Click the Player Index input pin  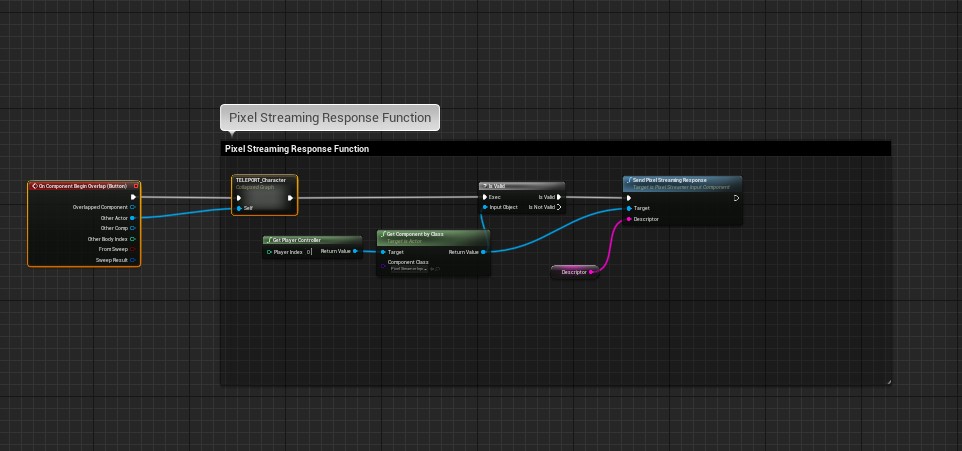pos(269,252)
